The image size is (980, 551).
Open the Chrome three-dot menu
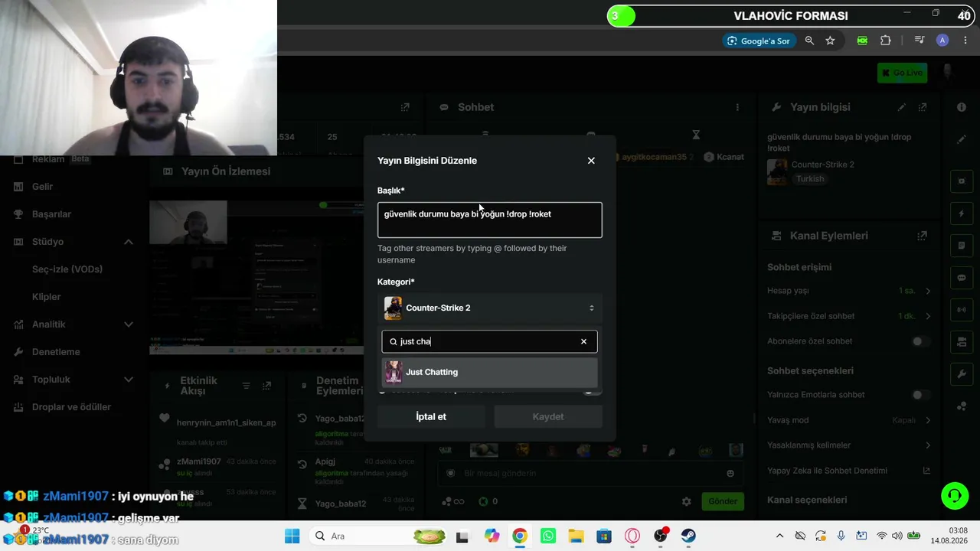point(965,41)
